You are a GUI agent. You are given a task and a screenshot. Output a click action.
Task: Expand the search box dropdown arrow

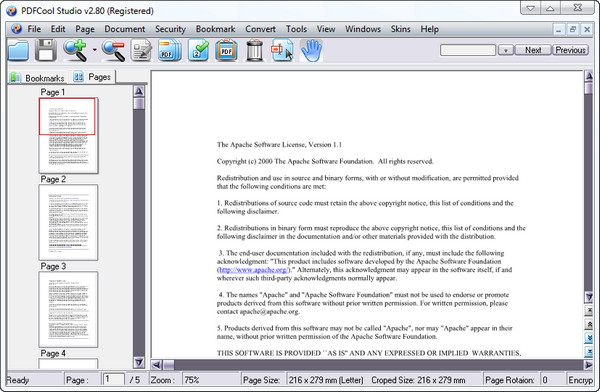[505, 50]
